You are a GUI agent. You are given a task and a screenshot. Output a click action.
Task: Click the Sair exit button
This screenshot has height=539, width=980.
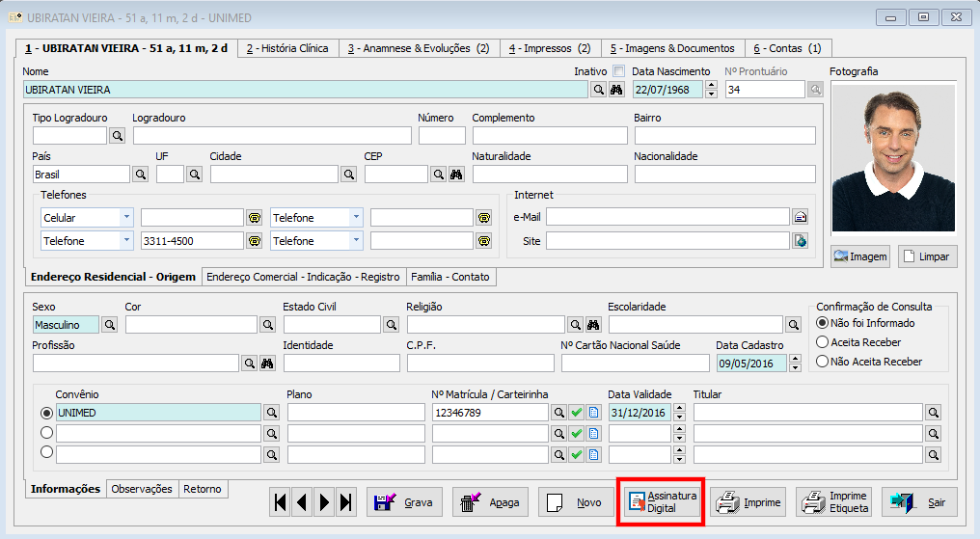(x=919, y=502)
